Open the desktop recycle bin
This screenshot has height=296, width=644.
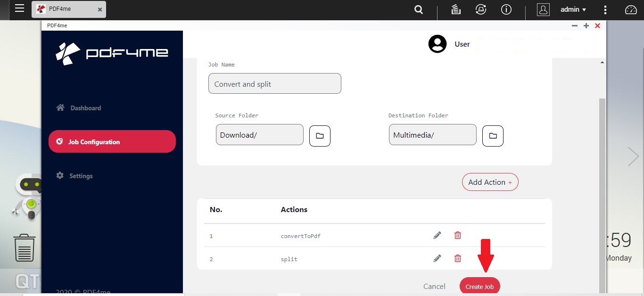coord(25,248)
